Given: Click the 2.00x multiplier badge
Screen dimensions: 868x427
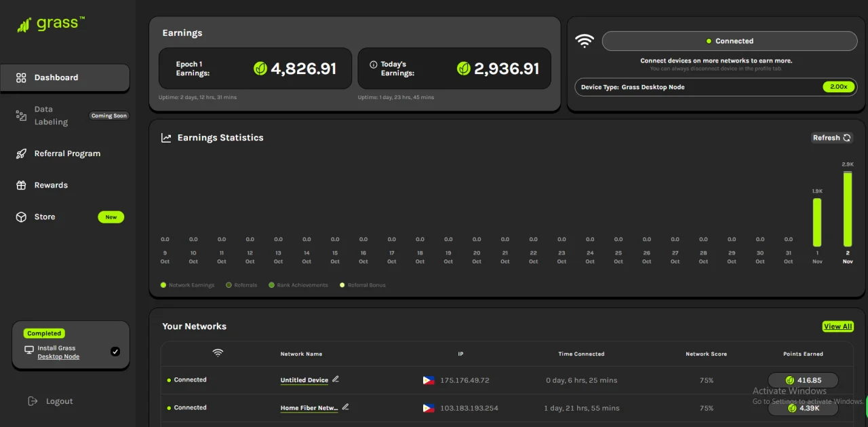Looking at the screenshot, I should click(x=839, y=87).
